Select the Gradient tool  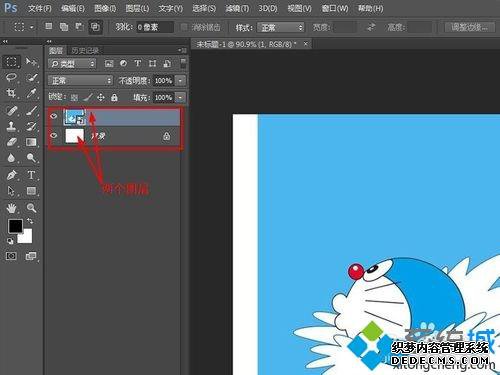click(x=31, y=142)
